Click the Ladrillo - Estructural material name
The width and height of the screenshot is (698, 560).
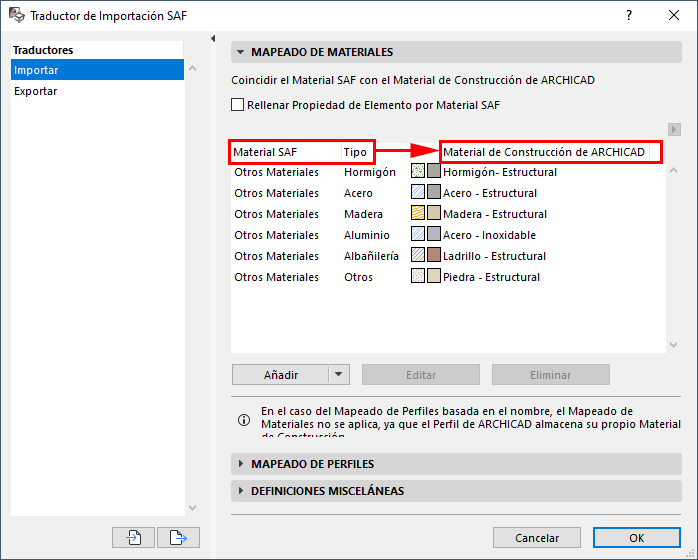(x=494, y=256)
